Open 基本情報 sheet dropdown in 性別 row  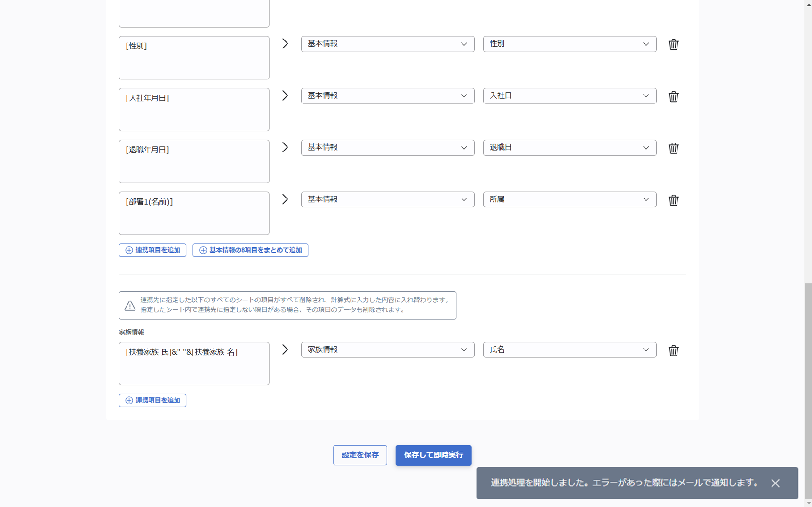click(388, 44)
